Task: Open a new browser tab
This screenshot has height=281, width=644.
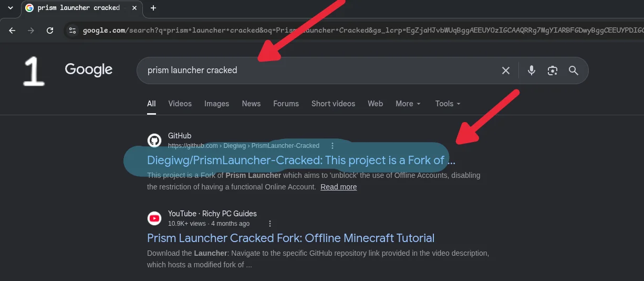Action: pos(153,8)
